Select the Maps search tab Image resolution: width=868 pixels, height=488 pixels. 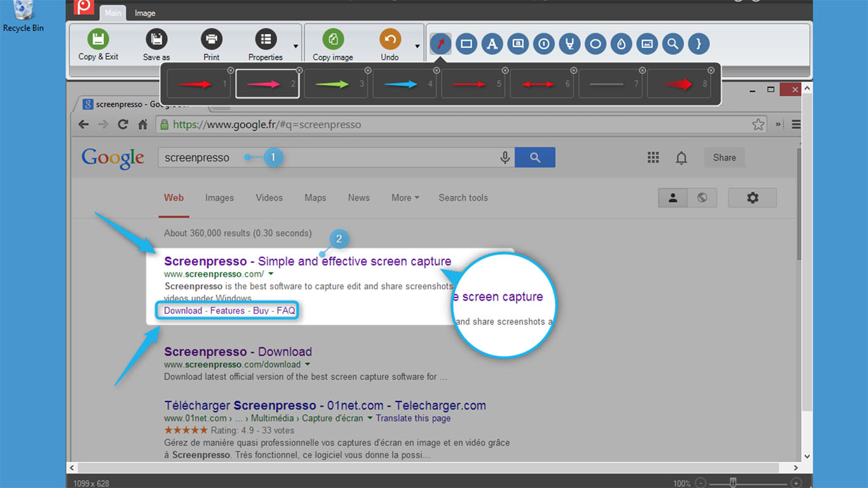(x=315, y=198)
